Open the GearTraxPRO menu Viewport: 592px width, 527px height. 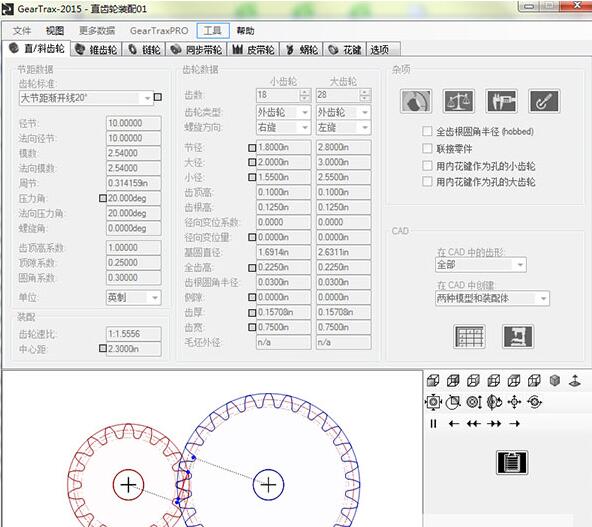click(159, 31)
